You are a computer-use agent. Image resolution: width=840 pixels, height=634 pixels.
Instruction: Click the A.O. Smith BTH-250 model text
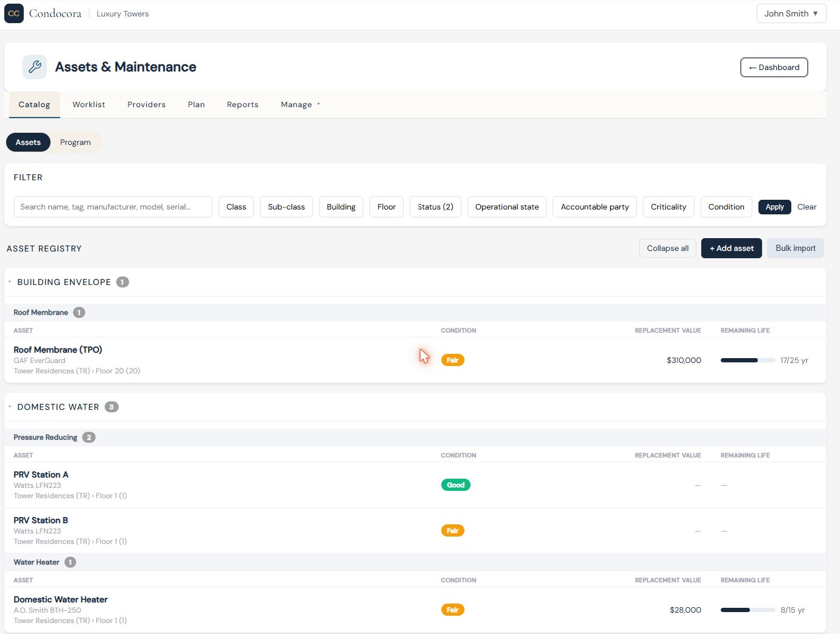[47, 610]
